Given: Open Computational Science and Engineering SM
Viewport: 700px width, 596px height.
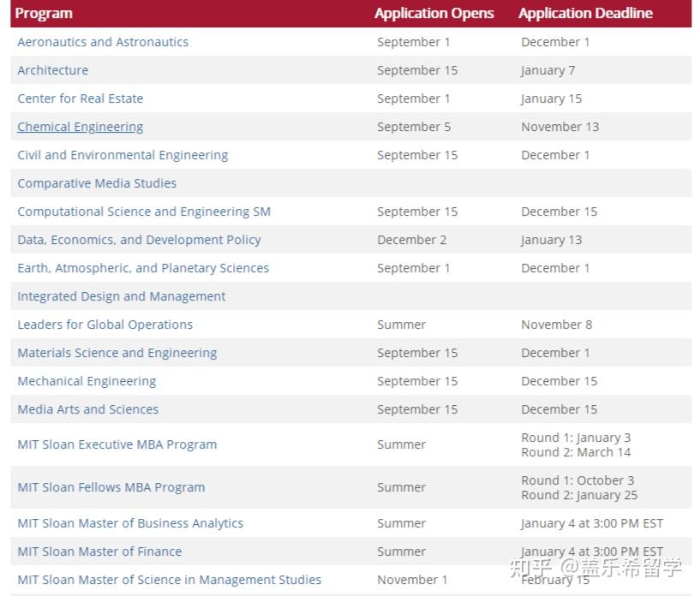Looking at the screenshot, I should [x=144, y=212].
